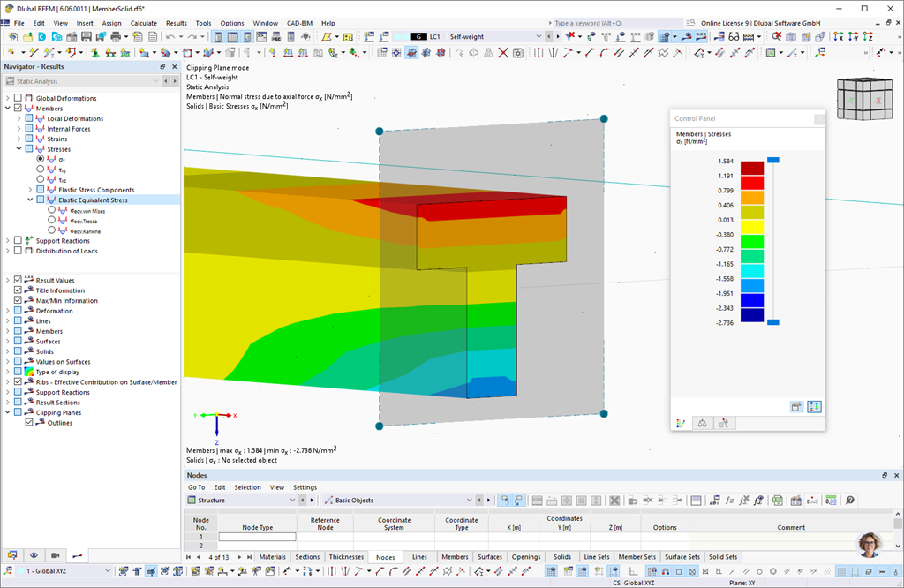Viewport: 904px width, 588px height.
Task: Enable the Global Deformations checkbox
Action: click(18, 98)
